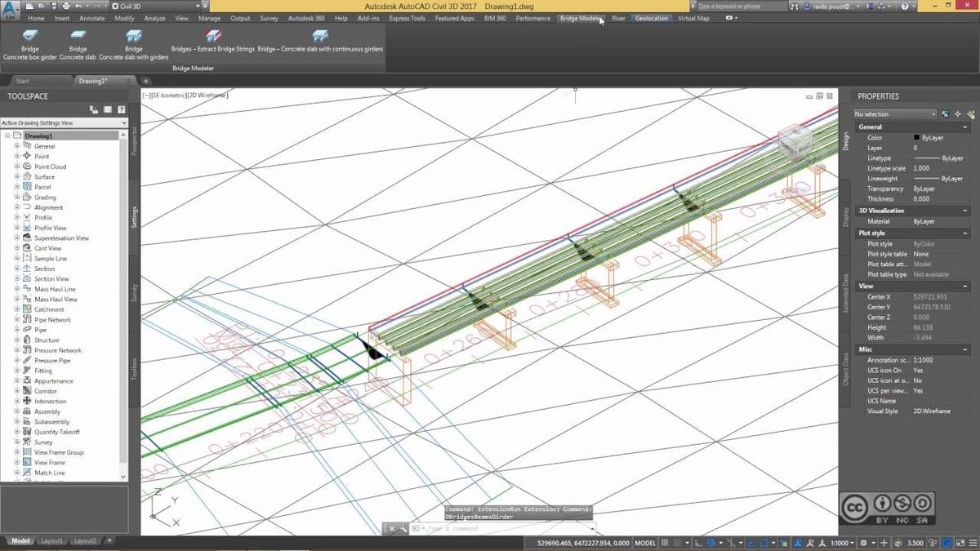This screenshot has width=980, height=551.
Task: Collapse the Plot style section
Action: 966,233
